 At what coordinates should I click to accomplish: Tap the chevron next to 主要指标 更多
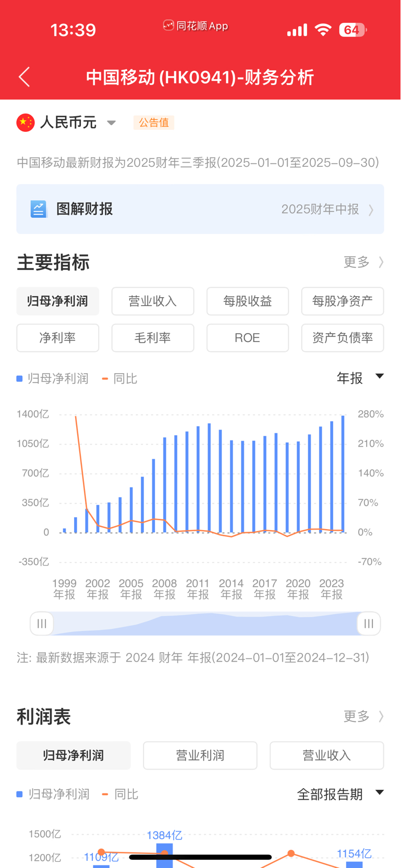[x=381, y=262]
